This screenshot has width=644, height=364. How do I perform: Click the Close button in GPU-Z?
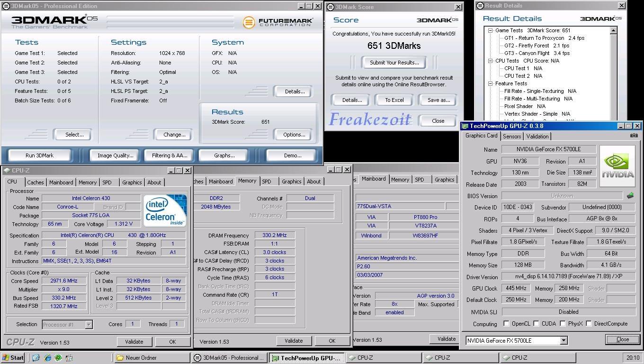coord(622,339)
